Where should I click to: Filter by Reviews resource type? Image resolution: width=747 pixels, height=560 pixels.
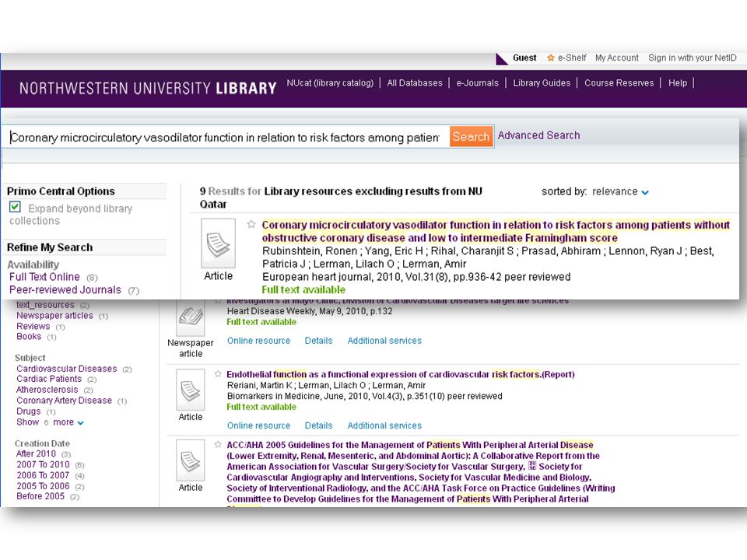point(33,326)
